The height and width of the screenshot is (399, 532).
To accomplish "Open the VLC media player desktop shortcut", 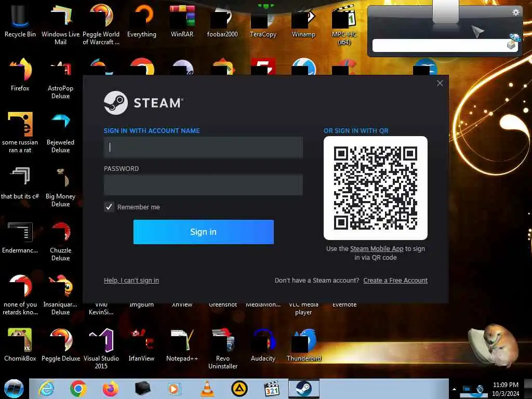I will (x=303, y=308).
